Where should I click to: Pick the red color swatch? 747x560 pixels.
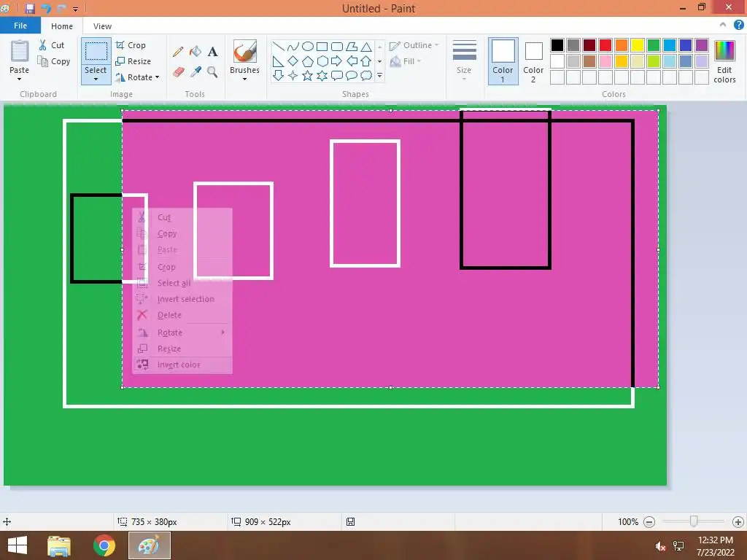pyautogui.click(x=605, y=45)
